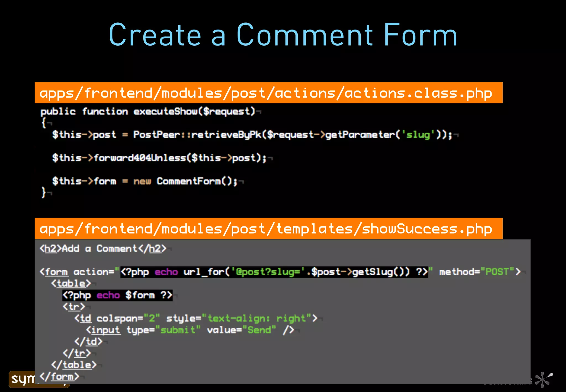Click the highlighted '<?php echo $form ?>' snippet
This screenshot has width=566, height=392.
[x=117, y=295]
